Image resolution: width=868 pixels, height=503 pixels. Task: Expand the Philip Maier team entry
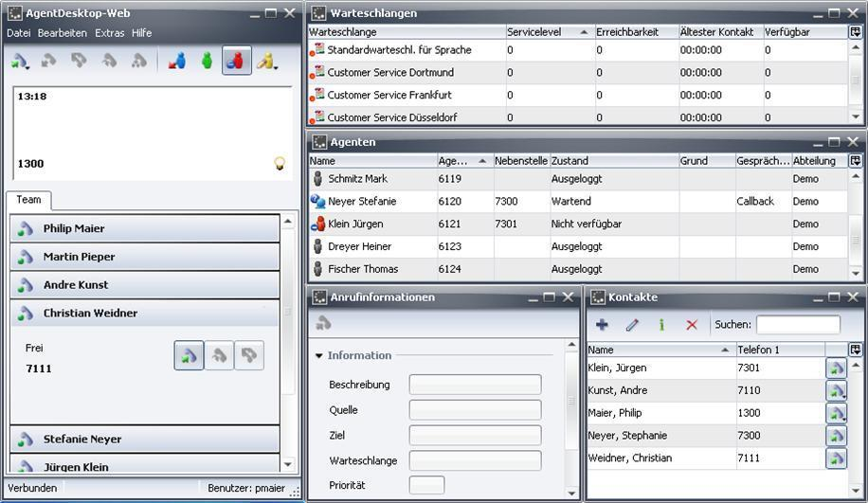pyautogui.click(x=74, y=228)
